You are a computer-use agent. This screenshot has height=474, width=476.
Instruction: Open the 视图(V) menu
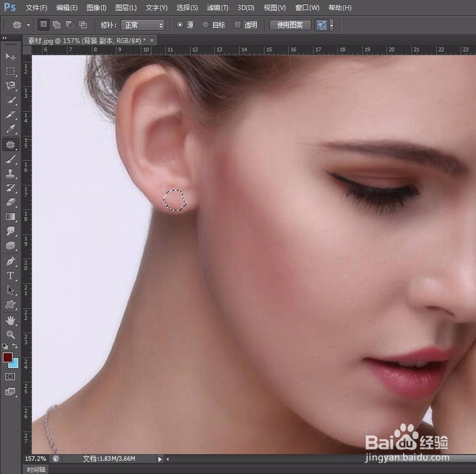(274, 8)
